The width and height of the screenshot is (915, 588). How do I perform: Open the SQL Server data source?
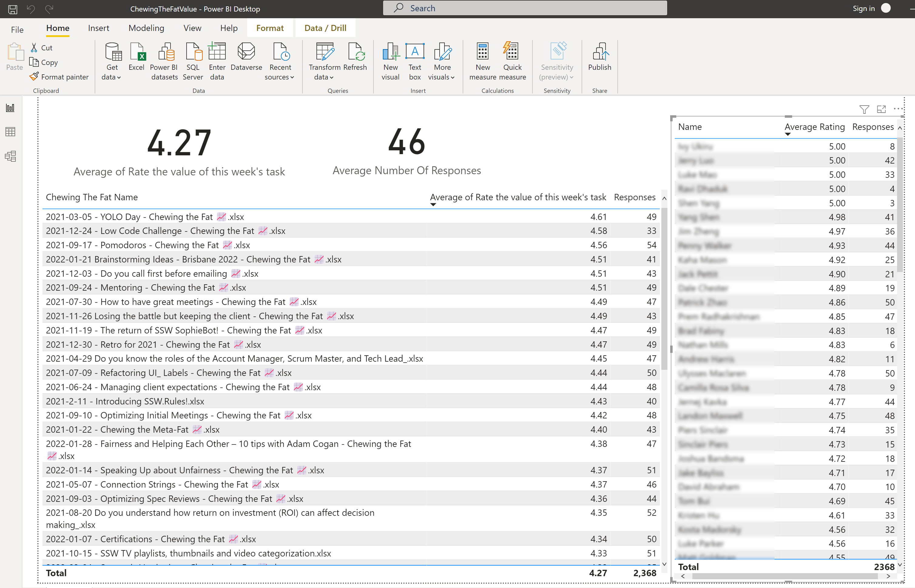click(x=193, y=58)
